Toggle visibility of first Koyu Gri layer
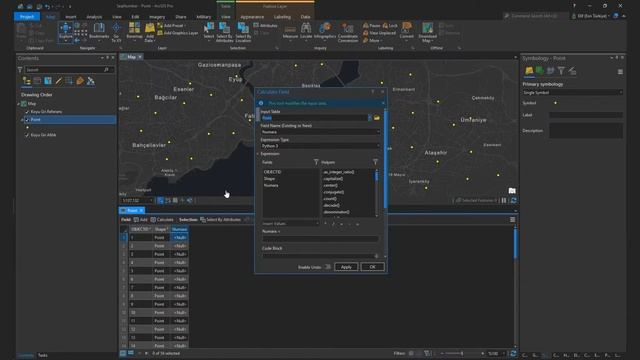640x360 pixels. [27, 111]
